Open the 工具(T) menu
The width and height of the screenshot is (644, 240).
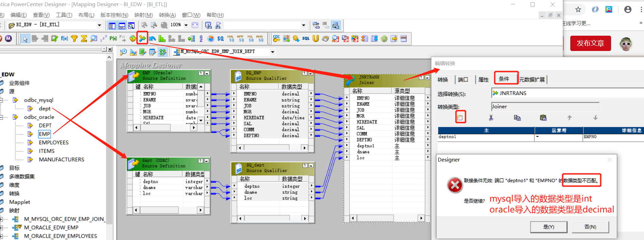(64, 15)
